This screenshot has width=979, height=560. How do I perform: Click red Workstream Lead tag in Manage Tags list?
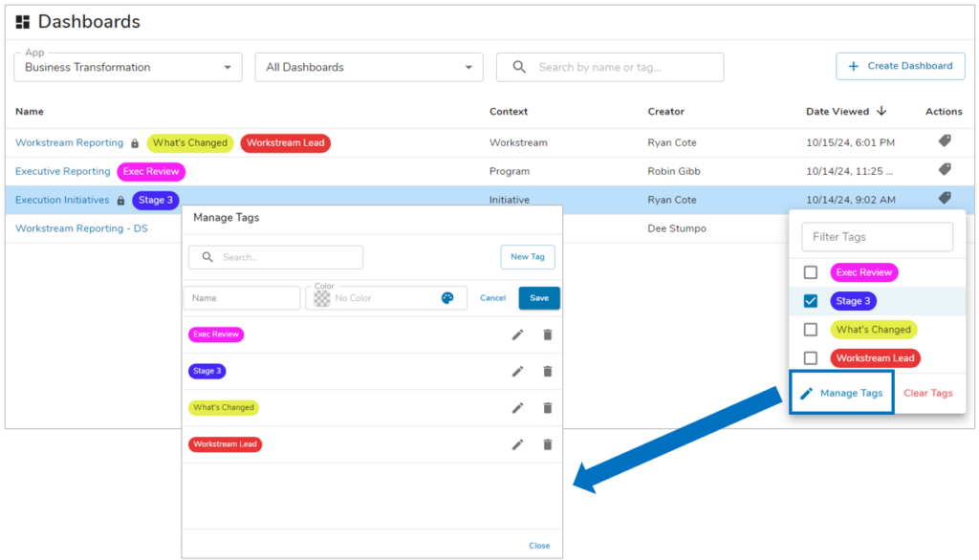[225, 444]
